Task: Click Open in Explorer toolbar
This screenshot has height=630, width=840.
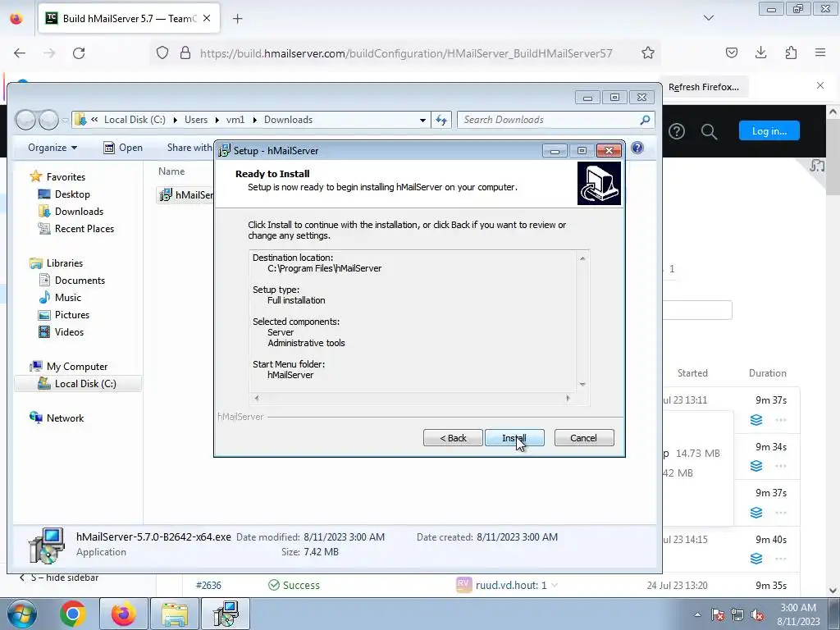Action: (123, 148)
